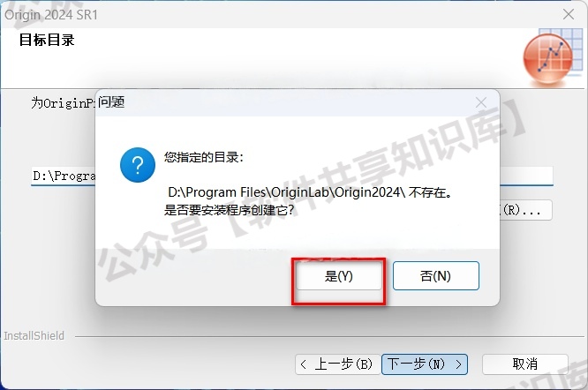588x390 pixels.
Task: Click the 您指定的目录 message line
Action: pyautogui.click(x=204, y=157)
